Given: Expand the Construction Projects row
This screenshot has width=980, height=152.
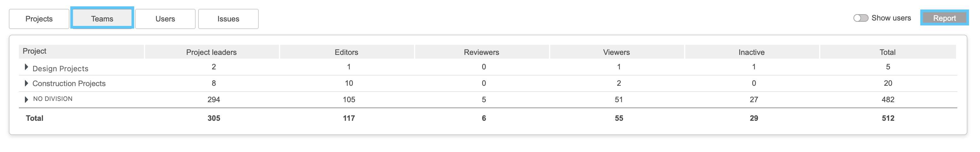Looking at the screenshot, I should tap(26, 83).
